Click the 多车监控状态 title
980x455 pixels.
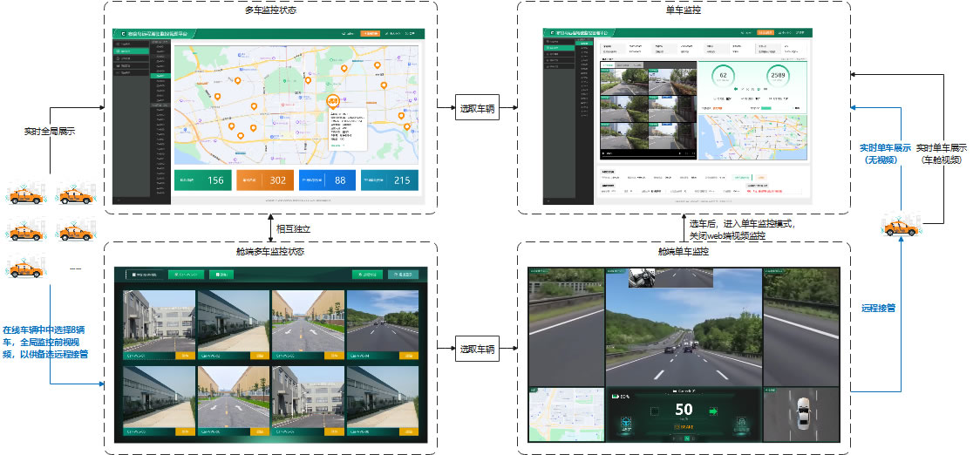[x=270, y=11]
